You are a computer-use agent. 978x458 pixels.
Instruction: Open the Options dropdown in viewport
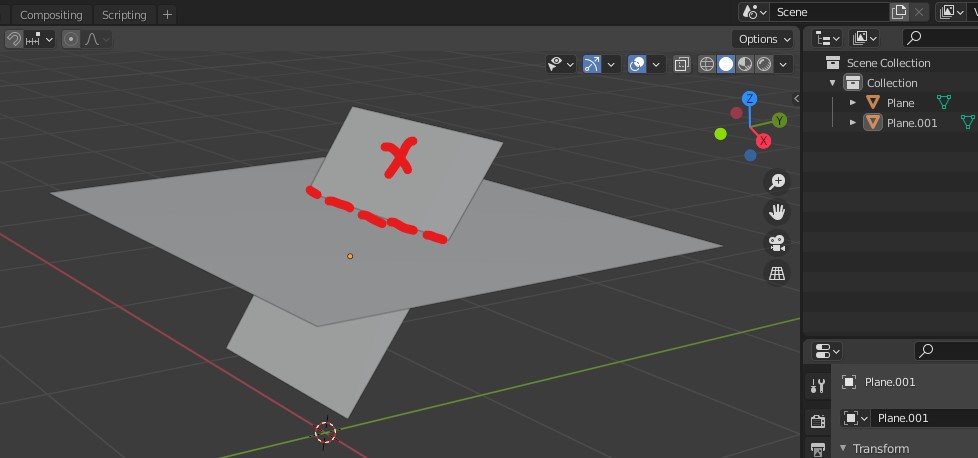click(765, 39)
